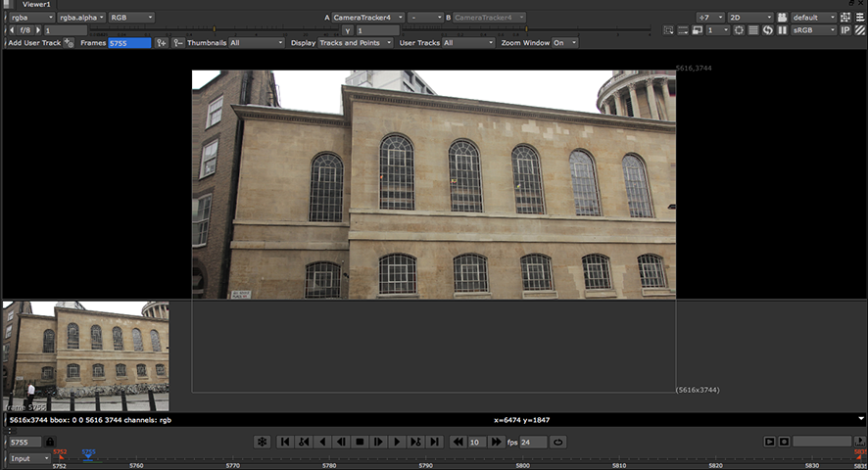Open the Zoom Window On dropdown
The width and height of the screenshot is (868, 470).
pyautogui.click(x=564, y=43)
